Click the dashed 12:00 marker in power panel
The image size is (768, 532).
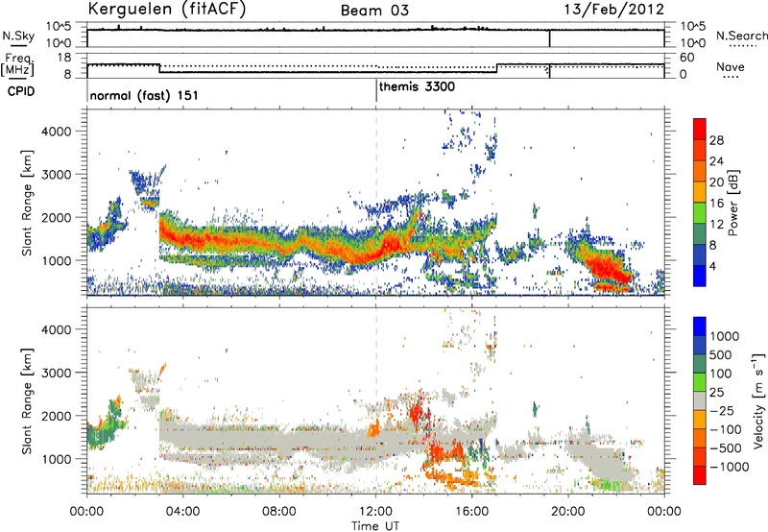pos(376,202)
